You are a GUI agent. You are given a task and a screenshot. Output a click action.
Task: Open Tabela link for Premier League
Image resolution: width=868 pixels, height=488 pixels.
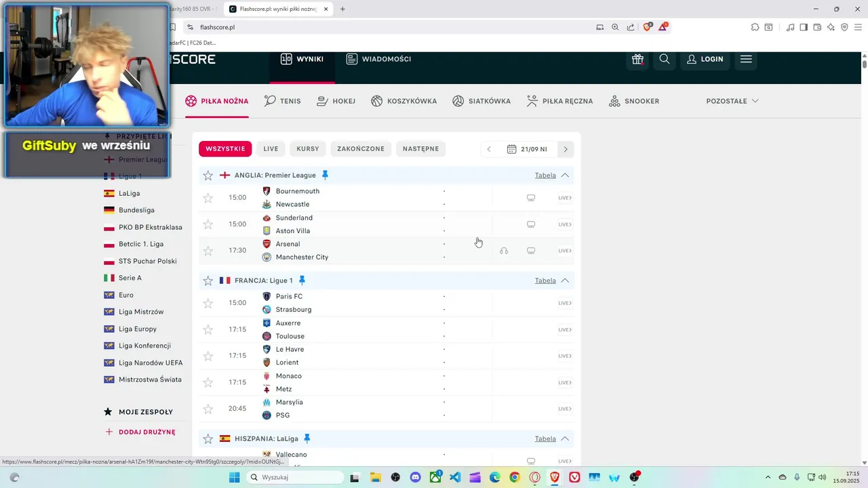pos(545,176)
